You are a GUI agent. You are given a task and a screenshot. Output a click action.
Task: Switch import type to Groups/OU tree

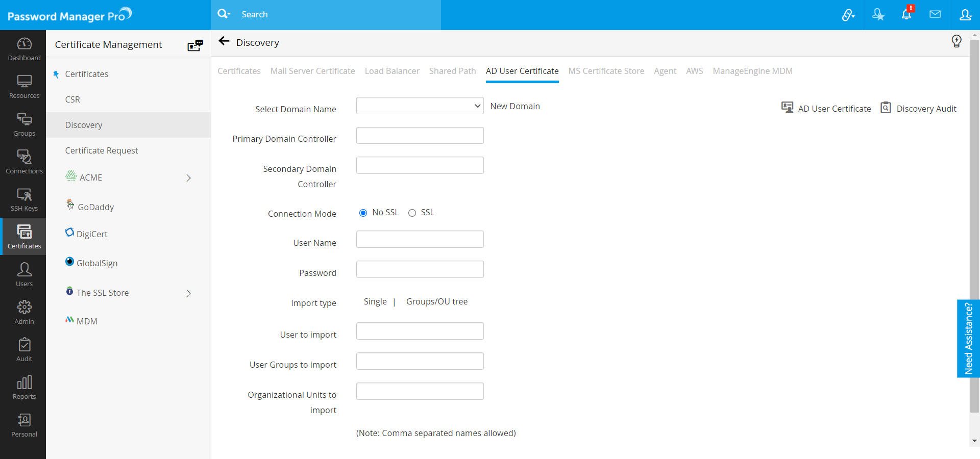coord(437,301)
